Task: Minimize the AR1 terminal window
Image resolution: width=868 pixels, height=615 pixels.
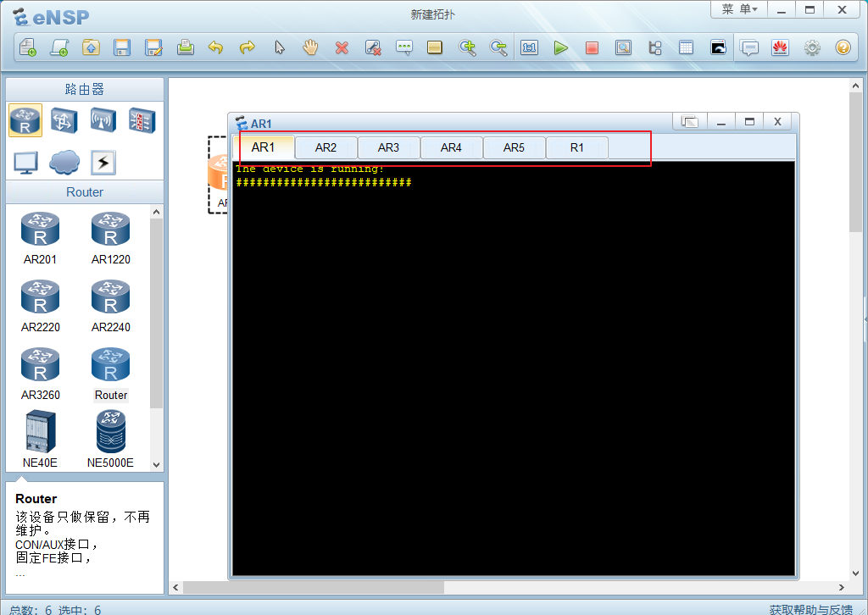Action: 721,122
